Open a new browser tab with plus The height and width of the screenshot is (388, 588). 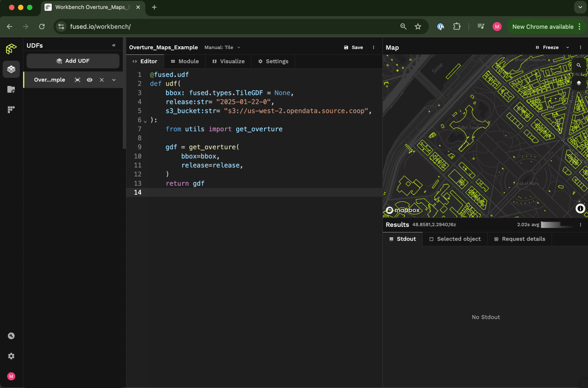[154, 7]
